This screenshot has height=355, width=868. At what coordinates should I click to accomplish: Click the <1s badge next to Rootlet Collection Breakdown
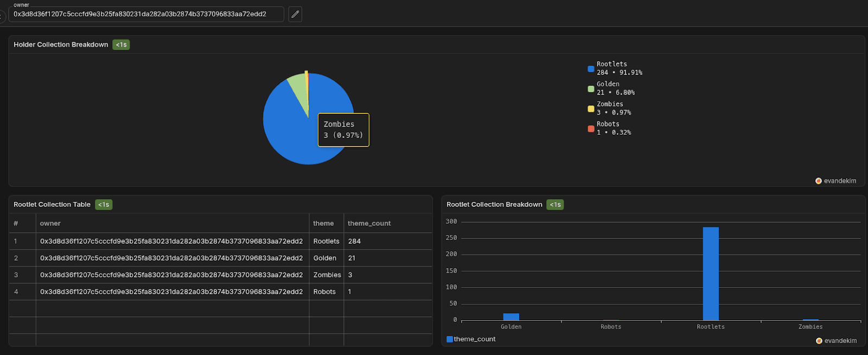click(x=555, y=205)
